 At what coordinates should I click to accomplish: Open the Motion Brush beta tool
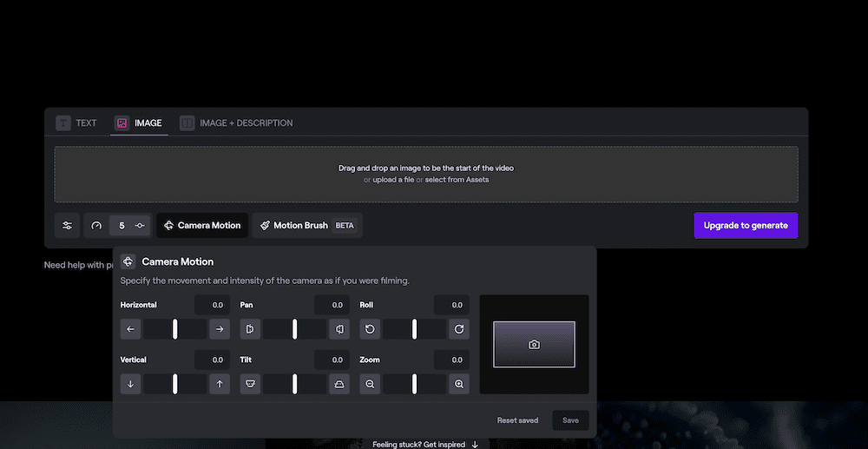tap(307, 226)
